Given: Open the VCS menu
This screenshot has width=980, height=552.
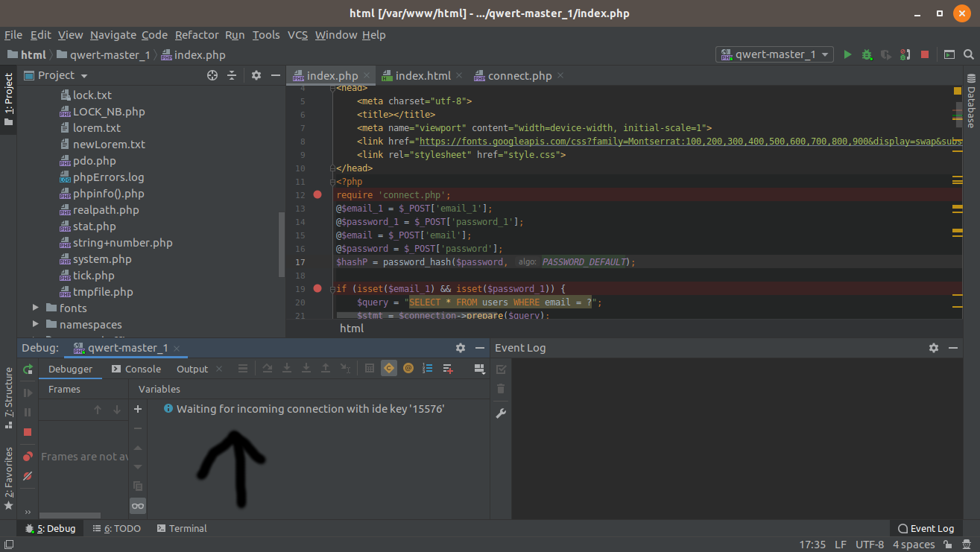Looking at the screenshot, I should [x=298, y=35].
